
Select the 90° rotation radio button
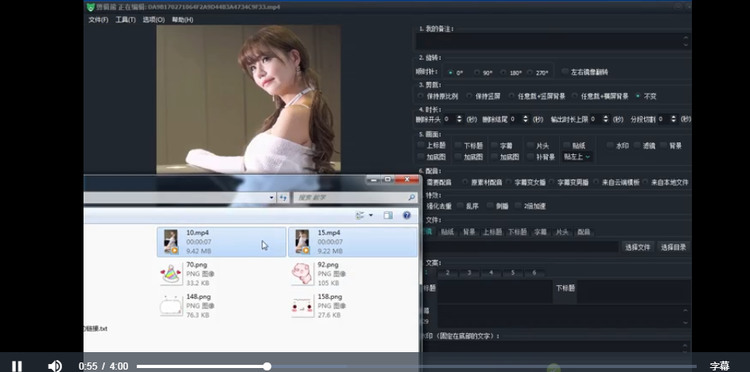coord(477,73)
